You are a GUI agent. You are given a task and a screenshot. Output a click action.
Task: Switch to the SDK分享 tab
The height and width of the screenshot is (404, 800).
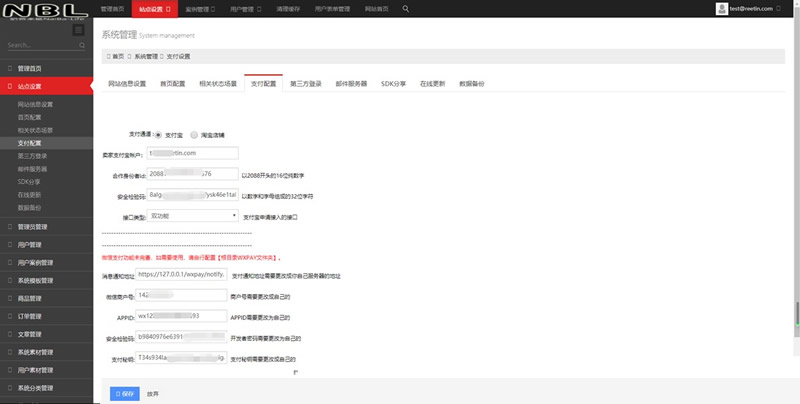pyautogui.click(x=393, y=84)
